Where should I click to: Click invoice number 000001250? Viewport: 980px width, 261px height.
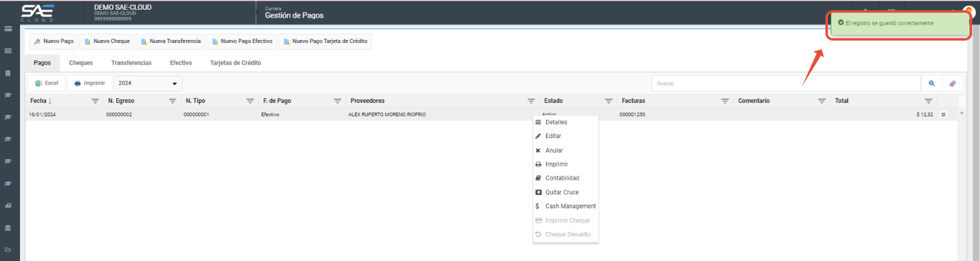(x=632, y=114)
